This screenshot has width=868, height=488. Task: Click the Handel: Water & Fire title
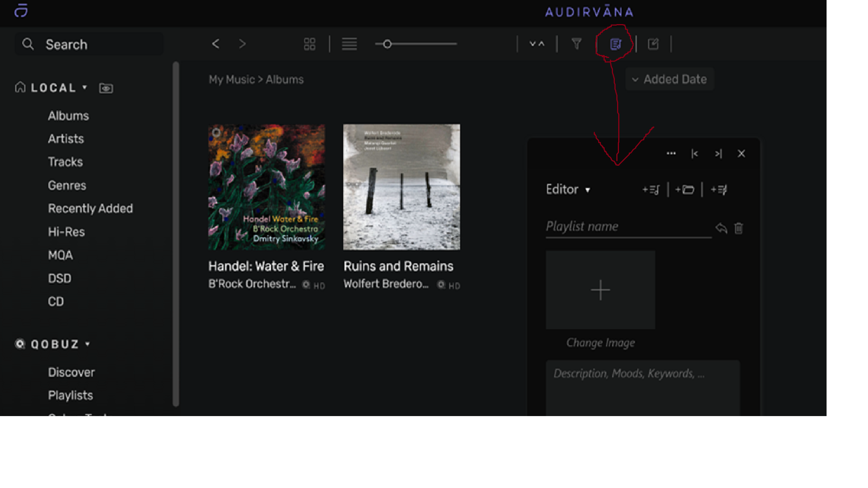coord(266,266)
